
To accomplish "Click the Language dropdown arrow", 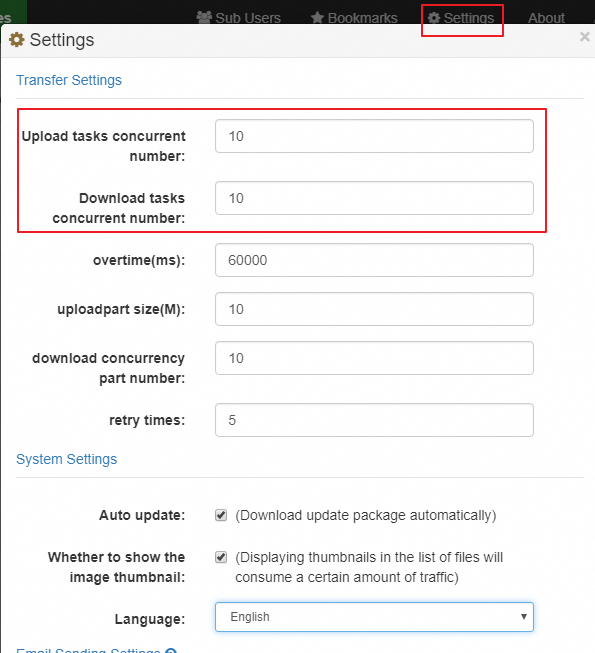I will [x=524, y=617].
